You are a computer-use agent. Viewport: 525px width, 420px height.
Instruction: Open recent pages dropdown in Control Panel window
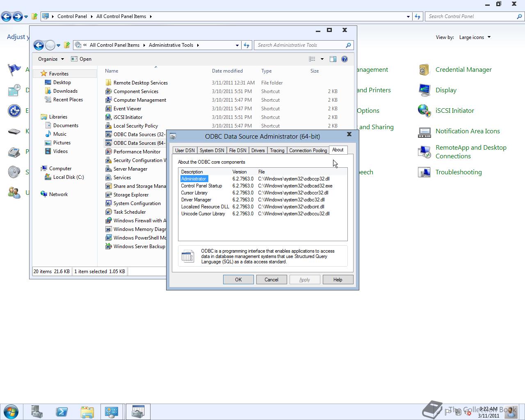tap(26, 17)
